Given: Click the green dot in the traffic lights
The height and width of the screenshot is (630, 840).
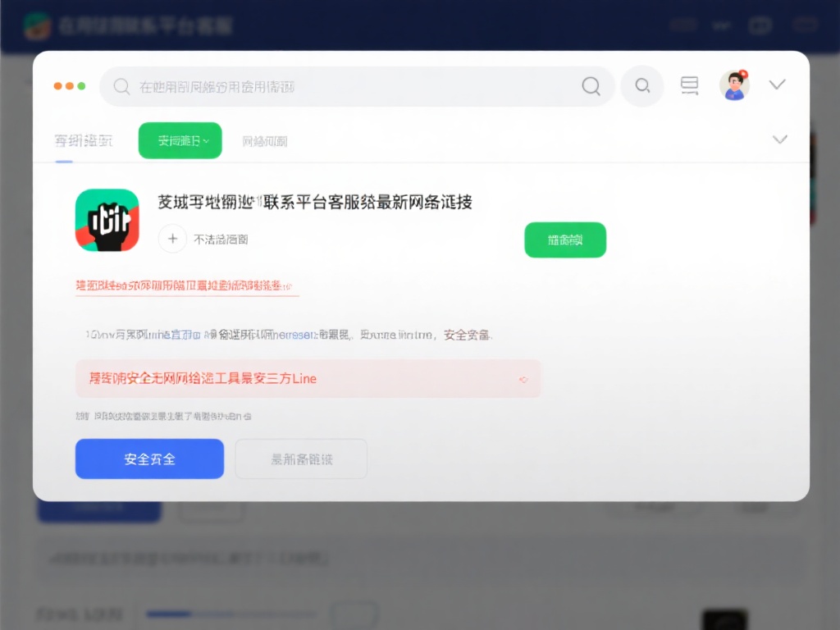Looking at the screenshot, I should pos(83,85).
